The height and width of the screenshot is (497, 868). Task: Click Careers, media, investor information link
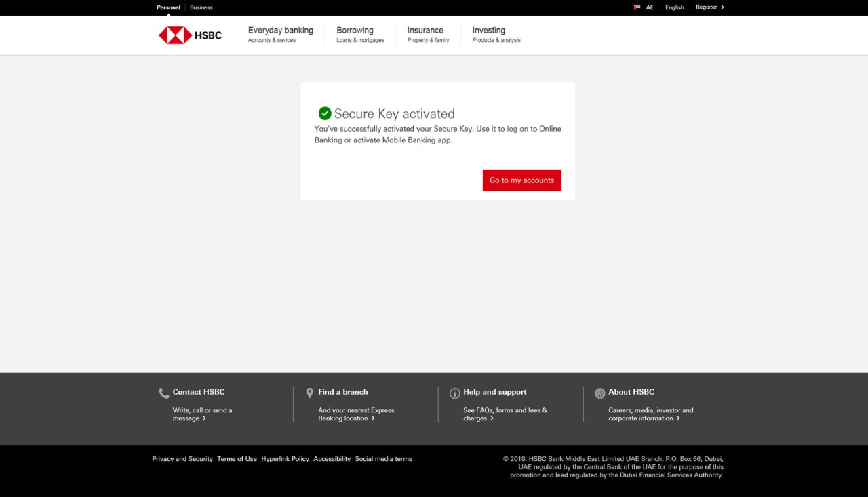coord(651,414)
